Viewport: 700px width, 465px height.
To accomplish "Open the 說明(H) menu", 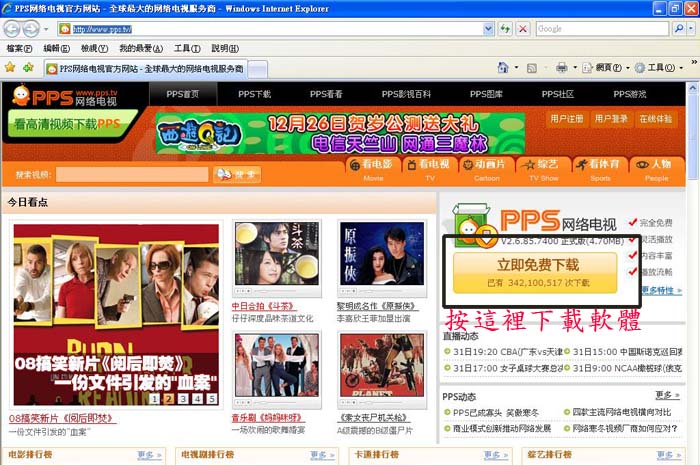I will [x=225, y=48].
